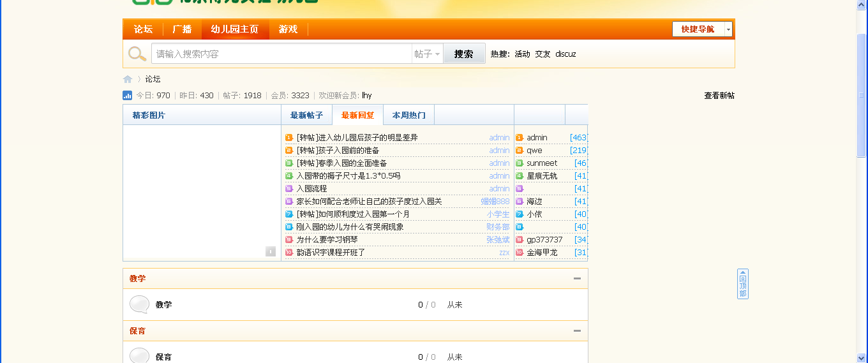Click rank 1 badge beside member admin
Screen dimensions: 868x363
520,138
